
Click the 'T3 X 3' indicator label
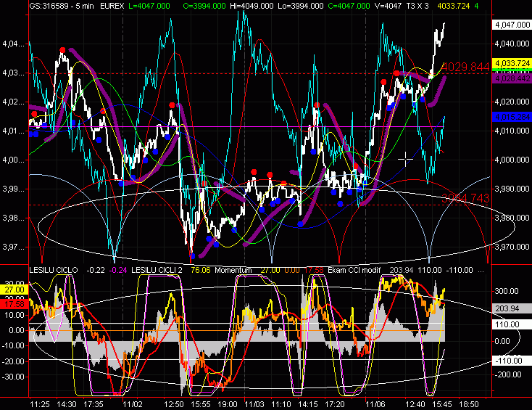(x=417, y=6)
